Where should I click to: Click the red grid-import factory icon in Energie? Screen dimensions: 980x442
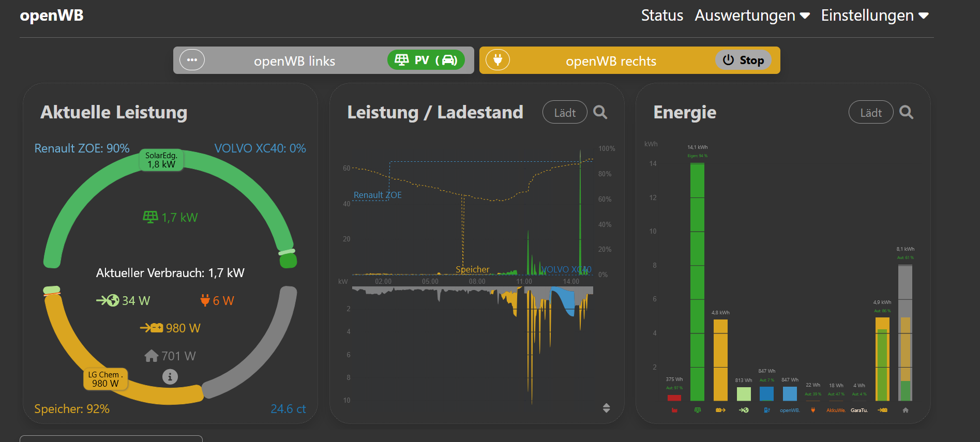pos(674,410)
